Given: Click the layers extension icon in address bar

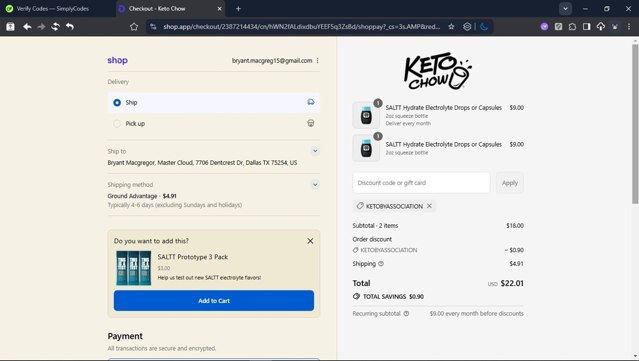Looking at the screenshot, I should (x=467, y=27).
